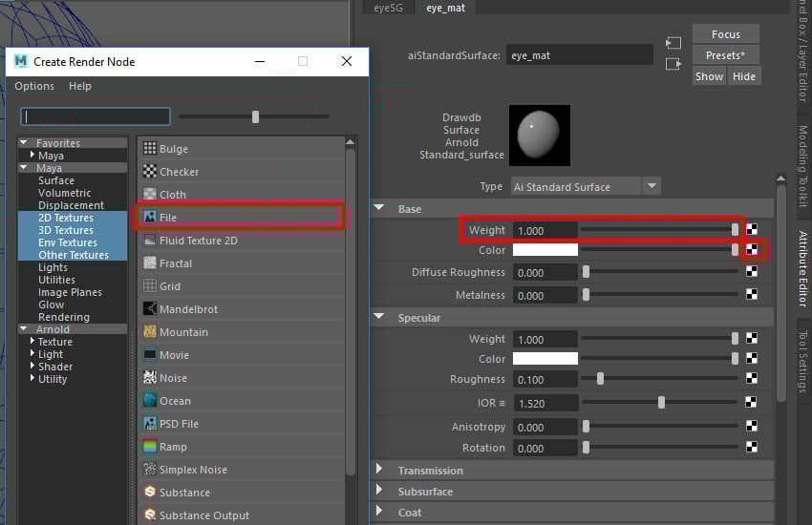Click the IOR map checker icon
This screenshot has width=812, height=525.
click(x=752, y=402)
